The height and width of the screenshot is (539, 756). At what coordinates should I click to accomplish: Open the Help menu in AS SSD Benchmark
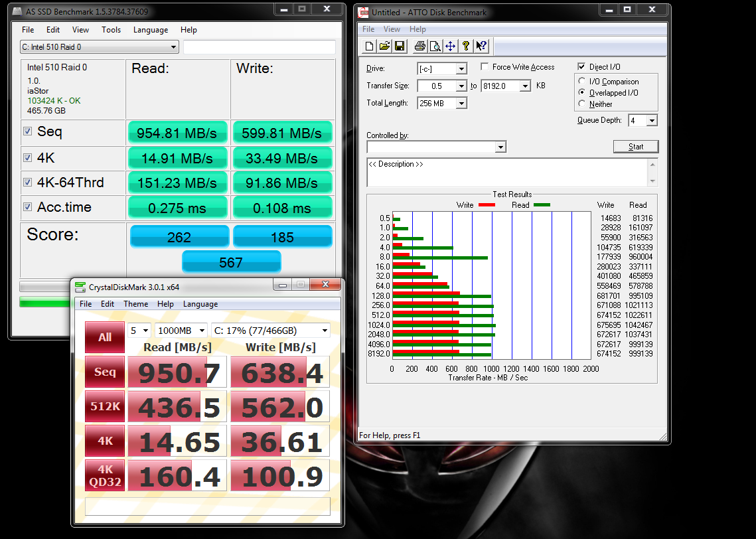click(x=189, y=30)
